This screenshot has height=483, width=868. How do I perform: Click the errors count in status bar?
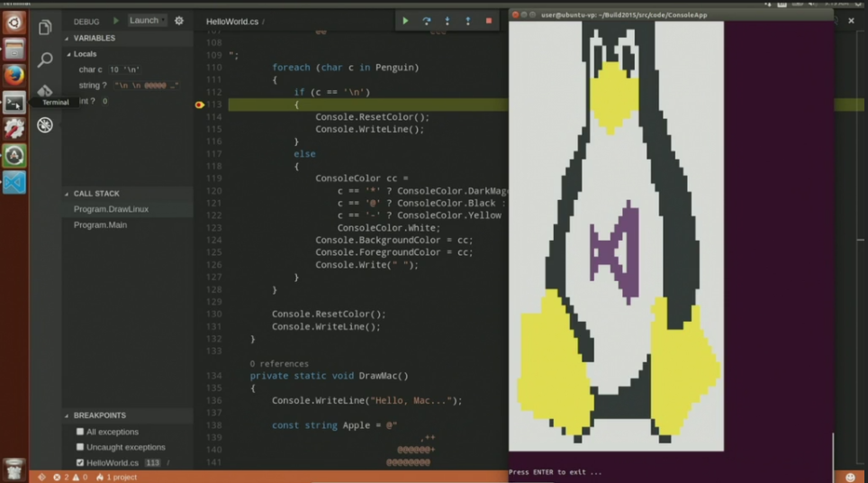point(61,477)
